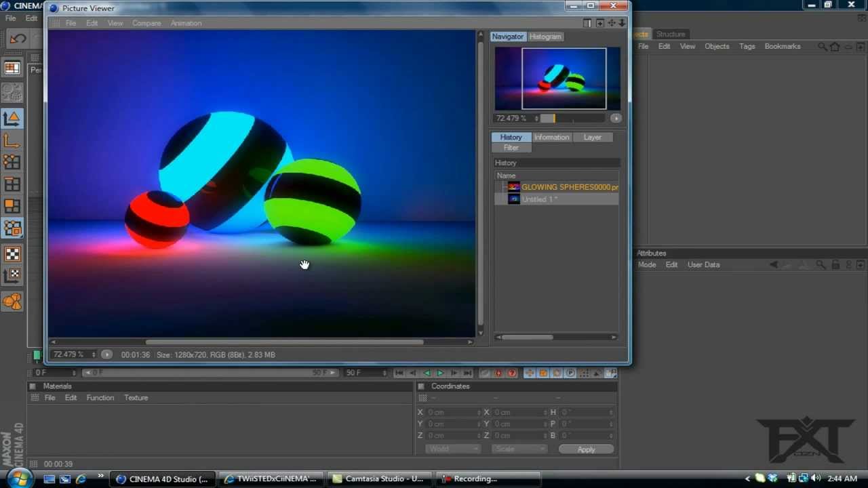Activate the Object Axis L-shaped icon
Screen dimensions: 868x488
click(x=12, y=140)
